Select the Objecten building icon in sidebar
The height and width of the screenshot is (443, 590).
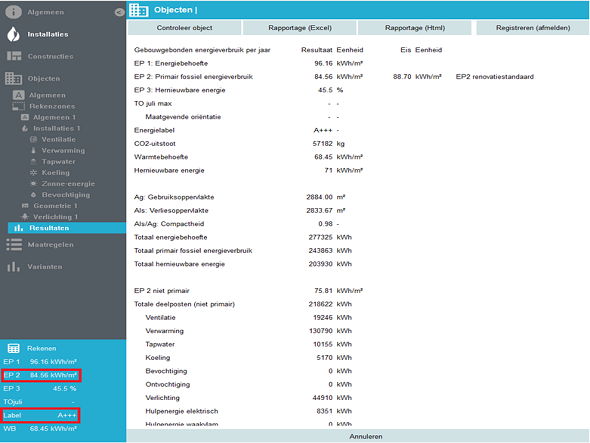14,78
